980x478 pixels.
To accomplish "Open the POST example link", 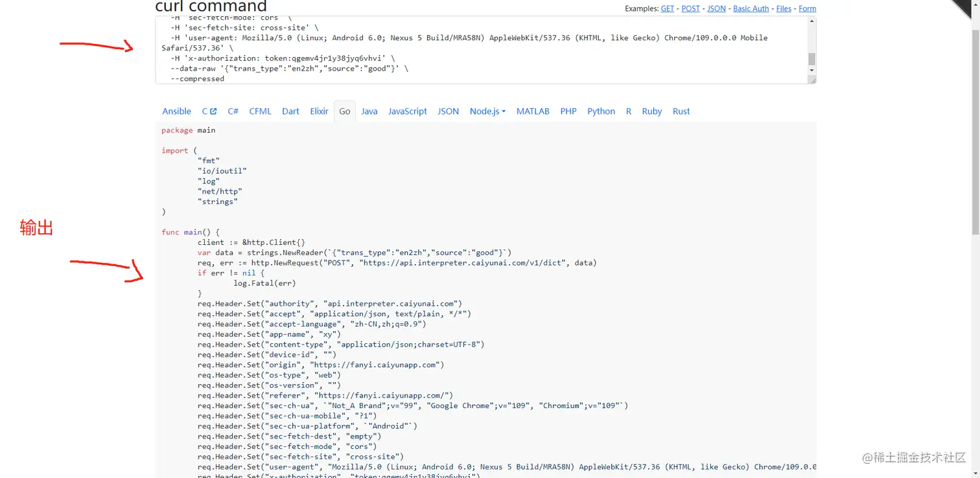I will point(690,8).
